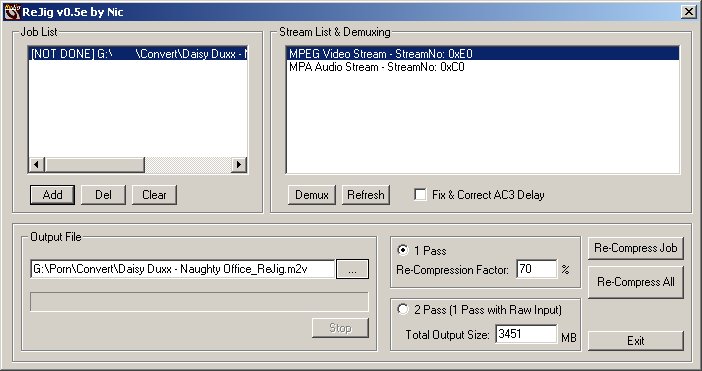Start Re-Compress All

636,282
